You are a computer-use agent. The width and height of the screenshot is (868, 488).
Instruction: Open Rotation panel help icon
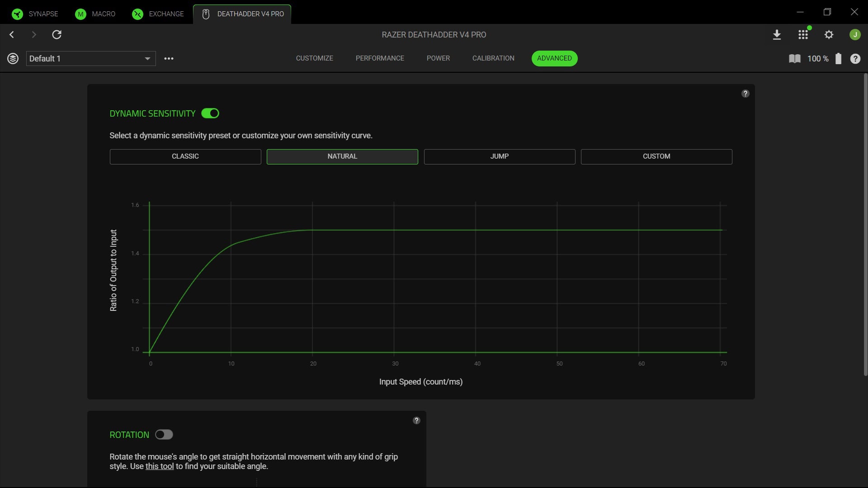pyautogui.click(x=417, y=420)
